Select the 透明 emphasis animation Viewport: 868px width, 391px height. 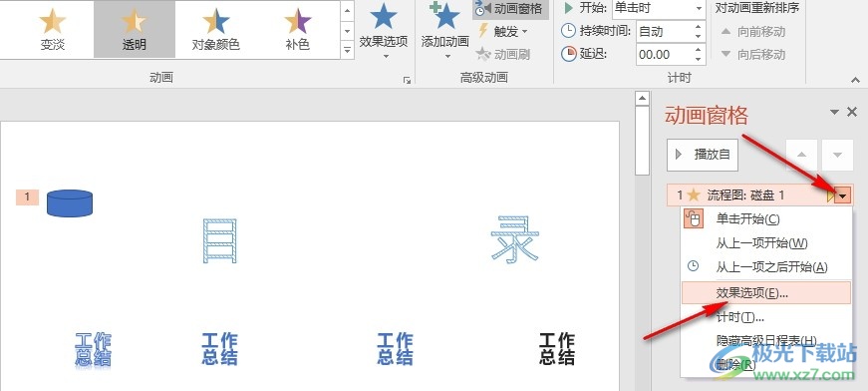click(134, 29)
